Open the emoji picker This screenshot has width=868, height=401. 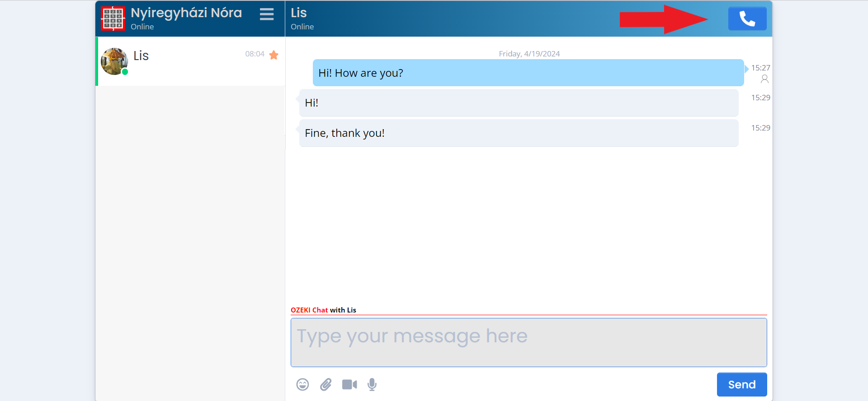tap(302, 384)
